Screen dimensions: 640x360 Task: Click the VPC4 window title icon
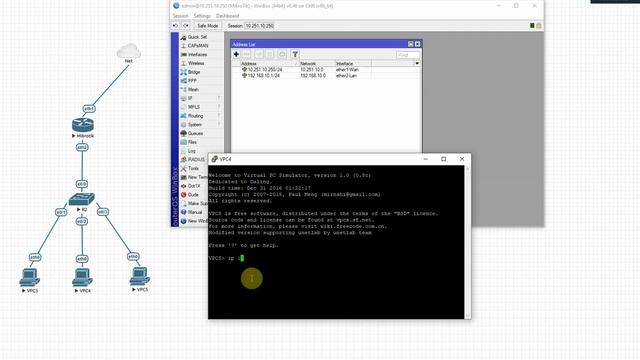214,159
